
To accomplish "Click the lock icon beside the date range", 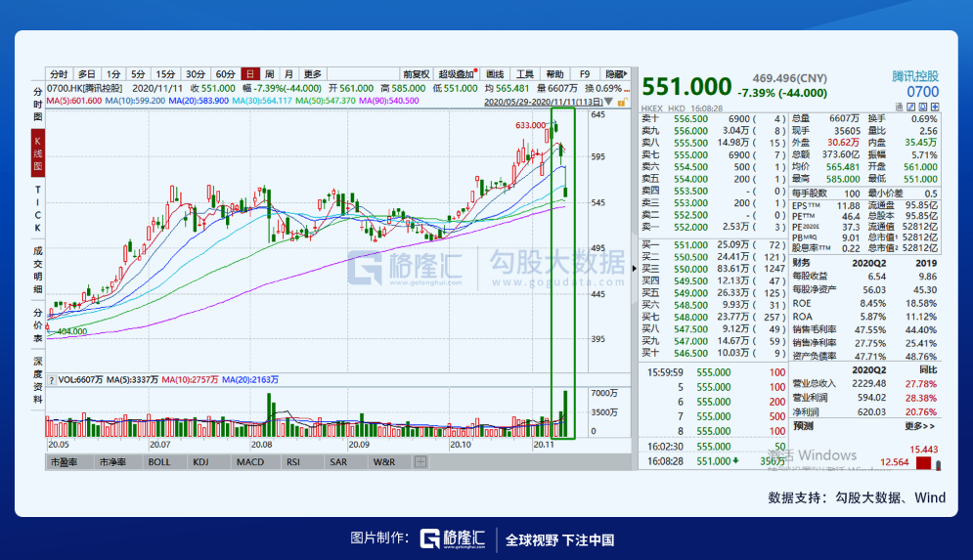I will [622, 102].
